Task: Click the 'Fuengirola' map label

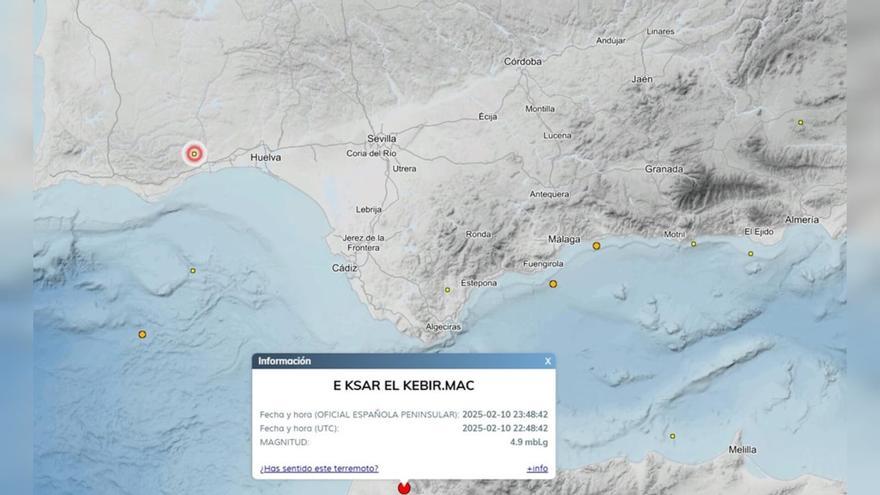Action: (x=543, y=263)
